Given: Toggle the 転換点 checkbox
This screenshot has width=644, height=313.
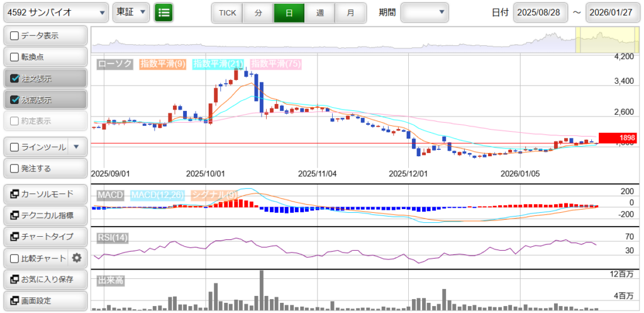Looking at the screenshot, I should pos(15,57).
